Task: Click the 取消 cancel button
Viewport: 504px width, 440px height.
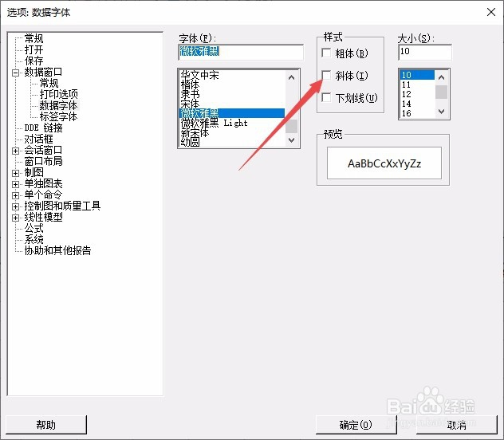Action: coord(457,425)
